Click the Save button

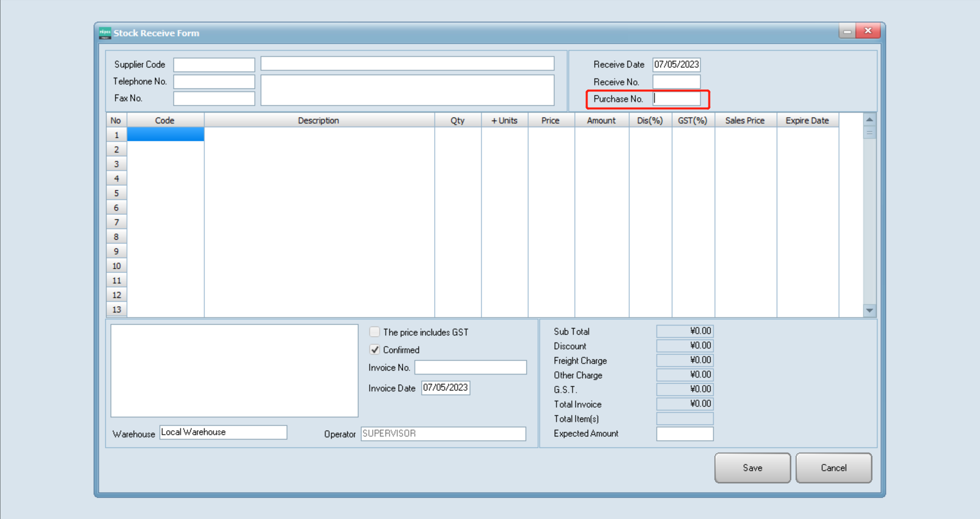(752, 467)
